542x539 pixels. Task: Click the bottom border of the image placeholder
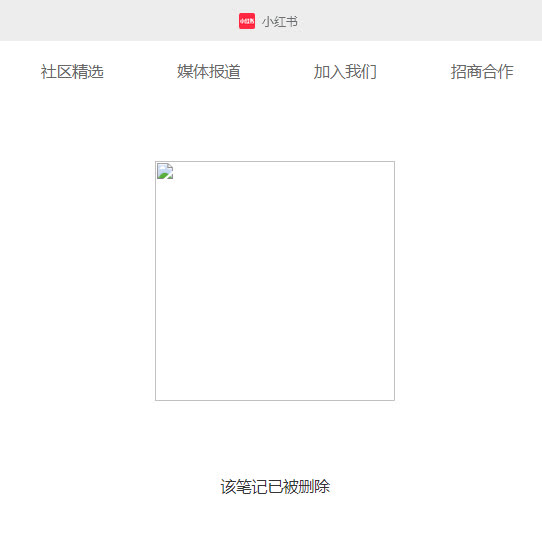pos(275,400)
